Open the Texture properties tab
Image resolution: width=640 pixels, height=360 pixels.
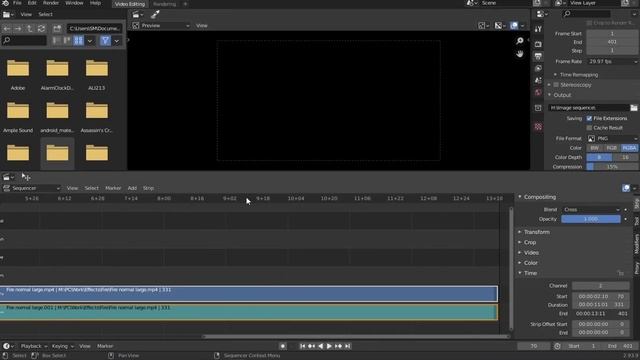tap(538, 127)
